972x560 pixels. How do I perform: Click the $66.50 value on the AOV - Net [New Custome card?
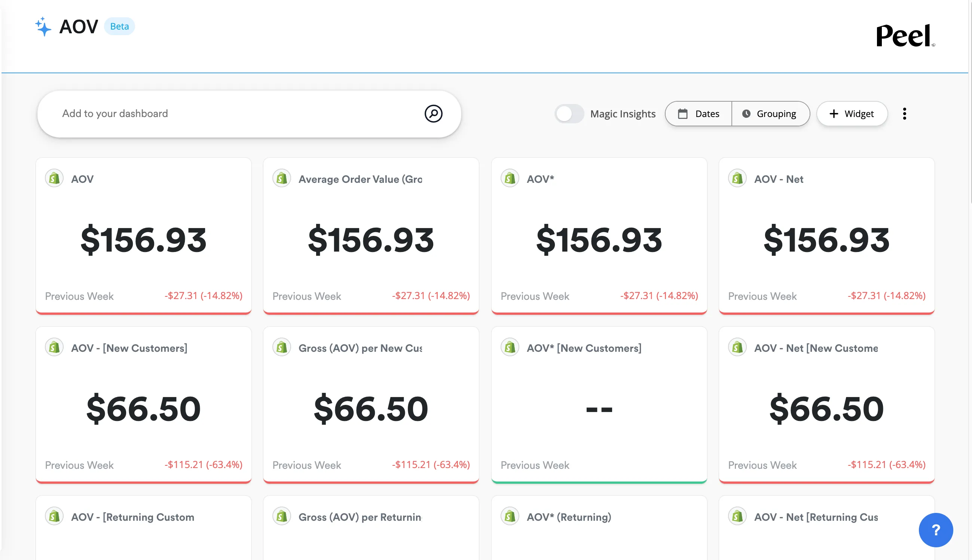point(826,409)
